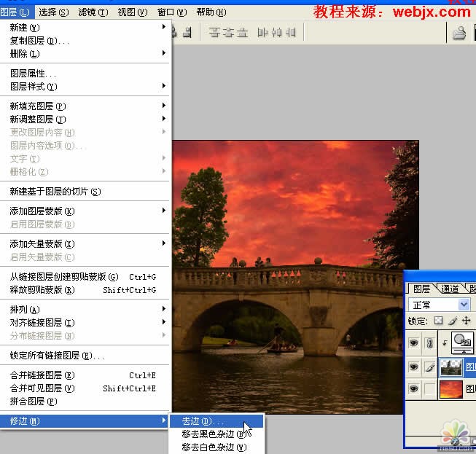
Task: Switch to the 通道 tab
Action: [450, 289]
